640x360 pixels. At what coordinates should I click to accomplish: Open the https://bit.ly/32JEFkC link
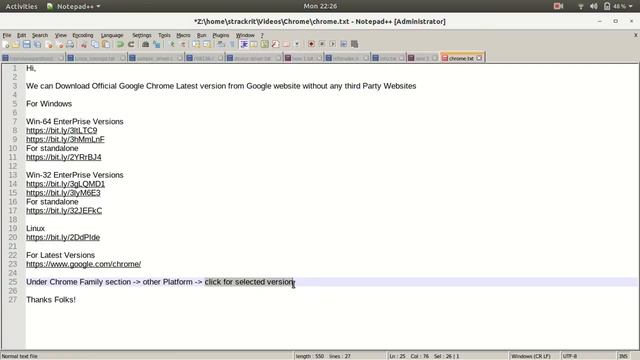click(64, 211)
